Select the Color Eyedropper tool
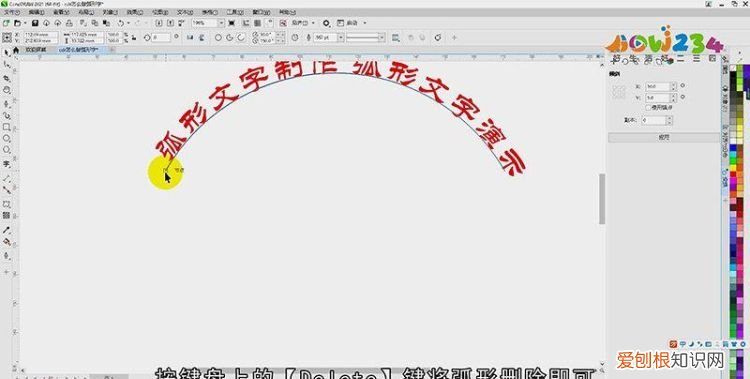This screenshot has height=379, width=750. pyautogui.click(x=7, y=230)
